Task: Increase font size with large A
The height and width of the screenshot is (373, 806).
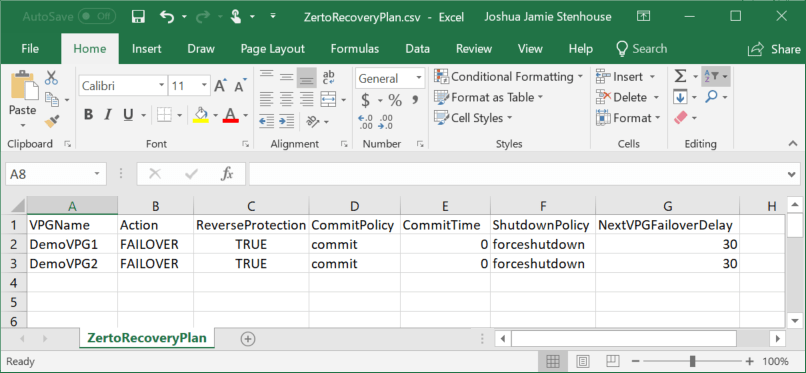Action: 220,85
